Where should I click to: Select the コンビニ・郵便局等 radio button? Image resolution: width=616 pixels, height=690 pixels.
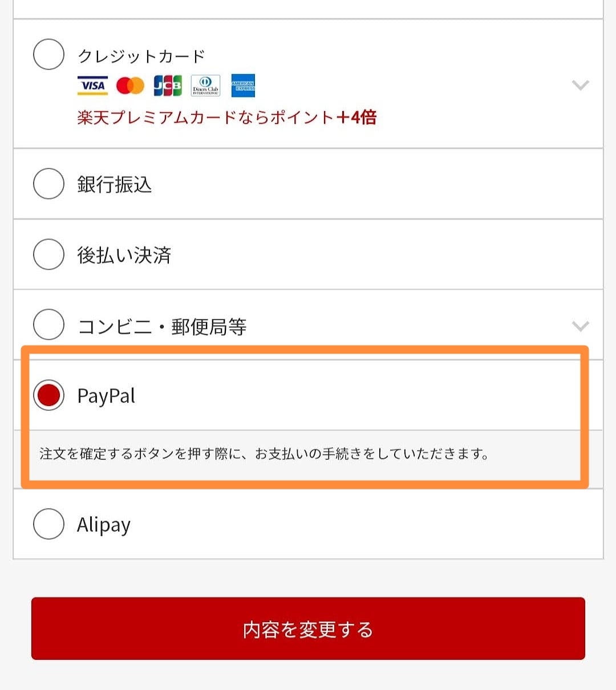pos(49,324)
